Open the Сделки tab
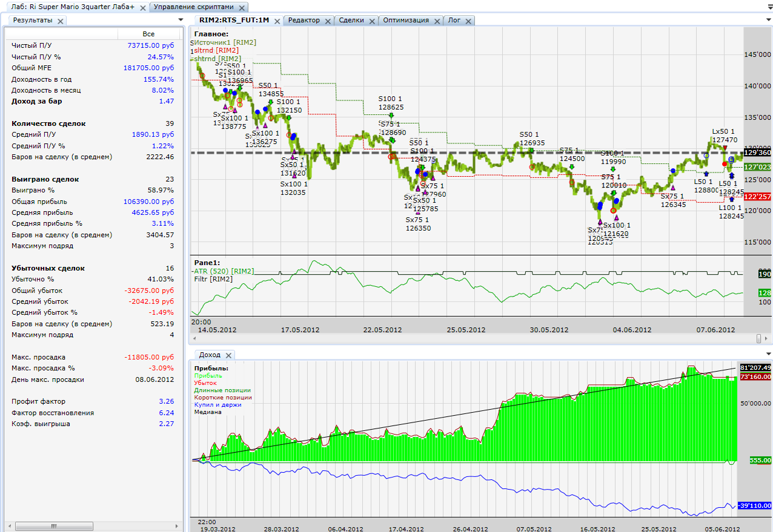The width and height of the screenshot is (773, 532). 351,20
